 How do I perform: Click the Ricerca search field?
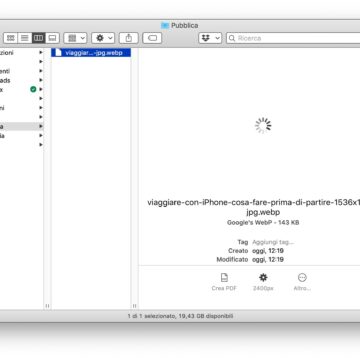pyautogui.click(x=293, y=38)
